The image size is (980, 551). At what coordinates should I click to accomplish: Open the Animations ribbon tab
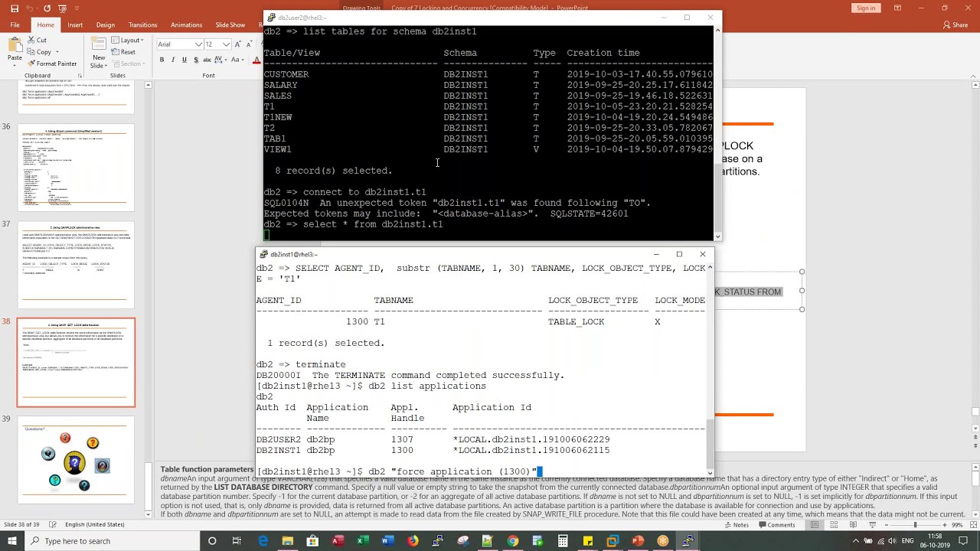pyautogui.click(x=187, y=24)
